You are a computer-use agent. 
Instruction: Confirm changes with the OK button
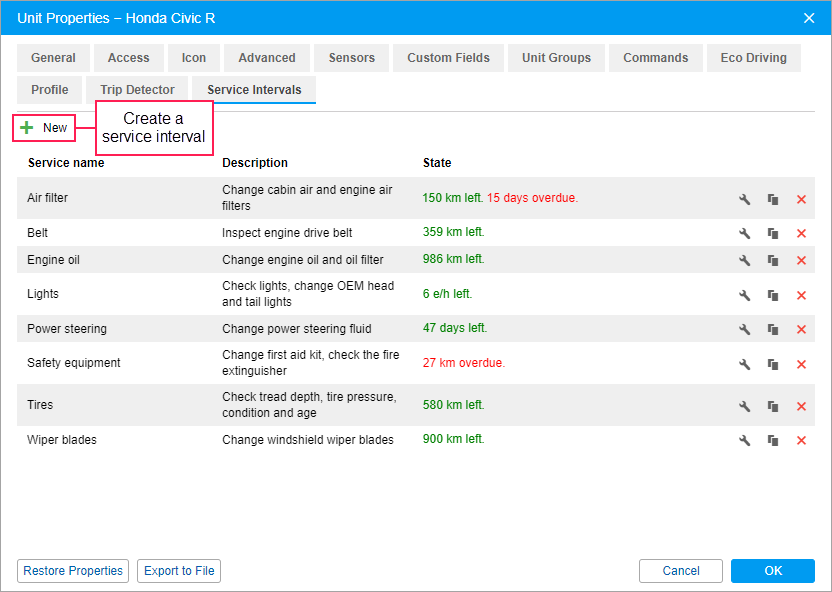[x=772, y=571]
